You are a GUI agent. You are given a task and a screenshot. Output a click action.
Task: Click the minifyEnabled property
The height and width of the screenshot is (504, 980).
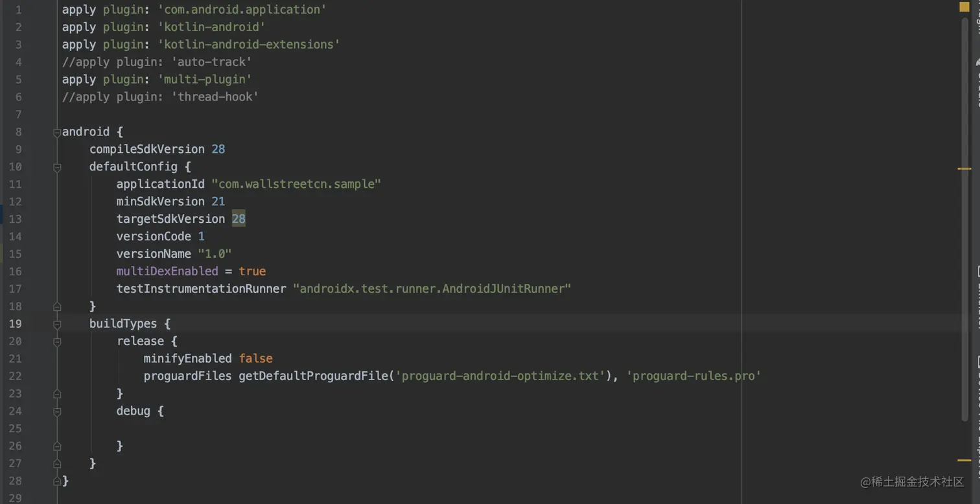pyautogui.click(x=188, y=359)
